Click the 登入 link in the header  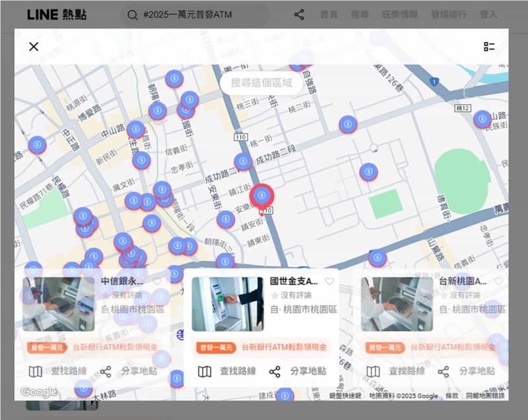[x=488, y=14]
